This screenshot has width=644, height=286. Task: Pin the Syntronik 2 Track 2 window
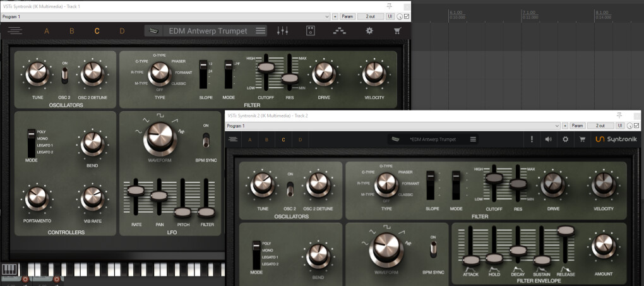click(x=619, y=116)
